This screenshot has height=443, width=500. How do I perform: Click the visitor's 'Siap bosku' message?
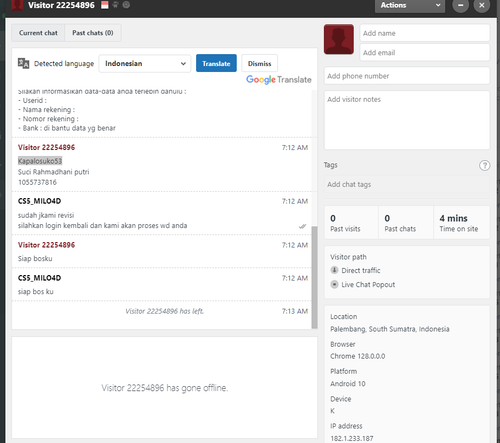[x=35, y=259]
